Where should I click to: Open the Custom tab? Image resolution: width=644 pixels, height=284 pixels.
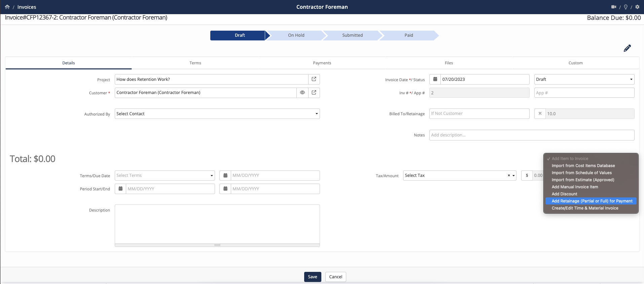pos(576,63)
